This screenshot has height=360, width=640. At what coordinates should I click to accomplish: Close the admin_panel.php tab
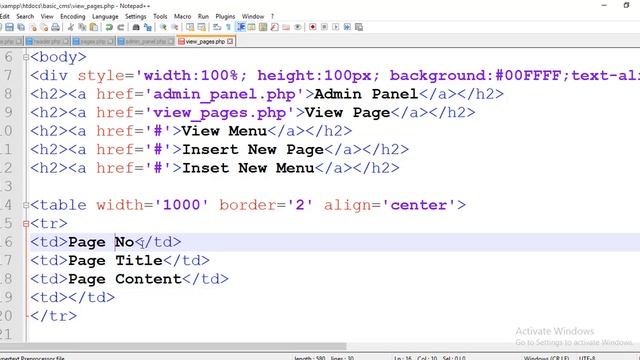point(171,42)
